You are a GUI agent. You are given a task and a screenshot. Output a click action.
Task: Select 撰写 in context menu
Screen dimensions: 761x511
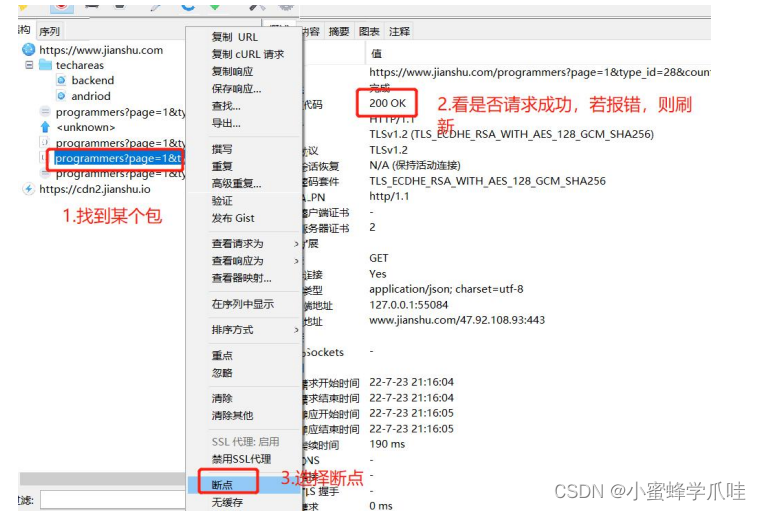click(x=222, y=149)
